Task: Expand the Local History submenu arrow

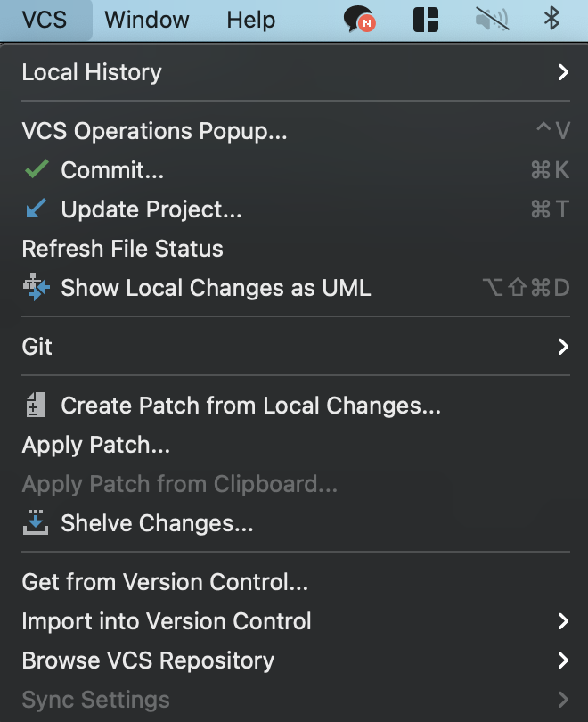Action: 562,72
